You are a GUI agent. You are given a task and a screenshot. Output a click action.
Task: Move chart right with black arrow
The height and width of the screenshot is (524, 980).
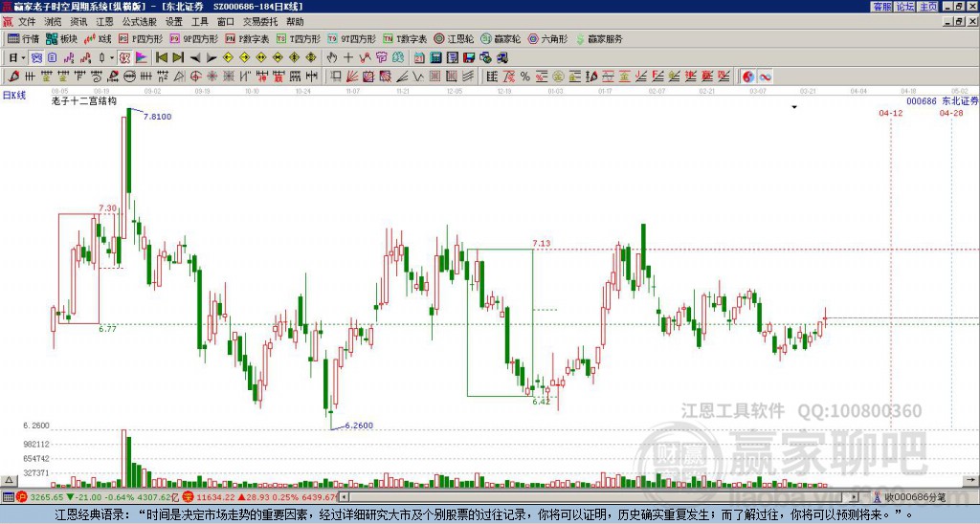(212, 57)
